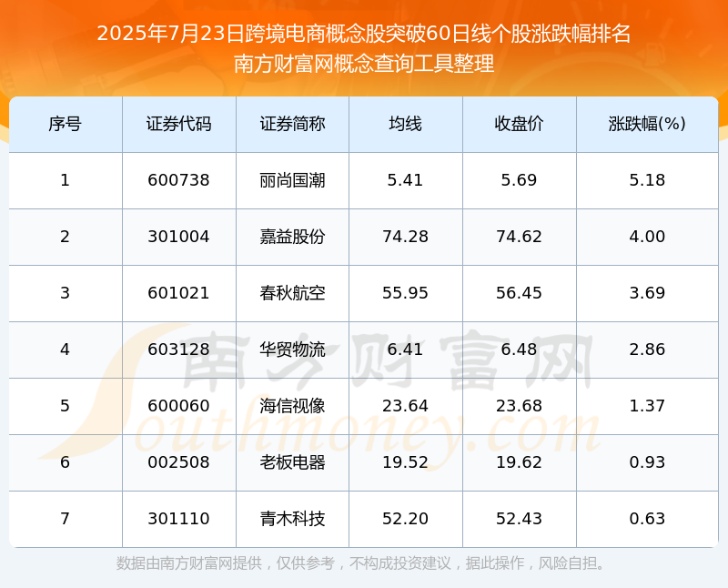This screenshot has height=588, width=728.
Task: Click change percent 5.18
Action: (x=647, y=180)
